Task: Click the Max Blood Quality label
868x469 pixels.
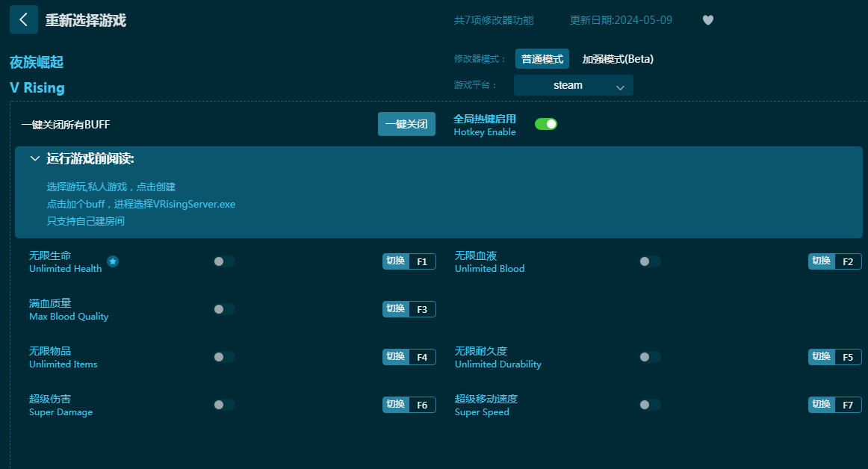Action: [69, 316]
